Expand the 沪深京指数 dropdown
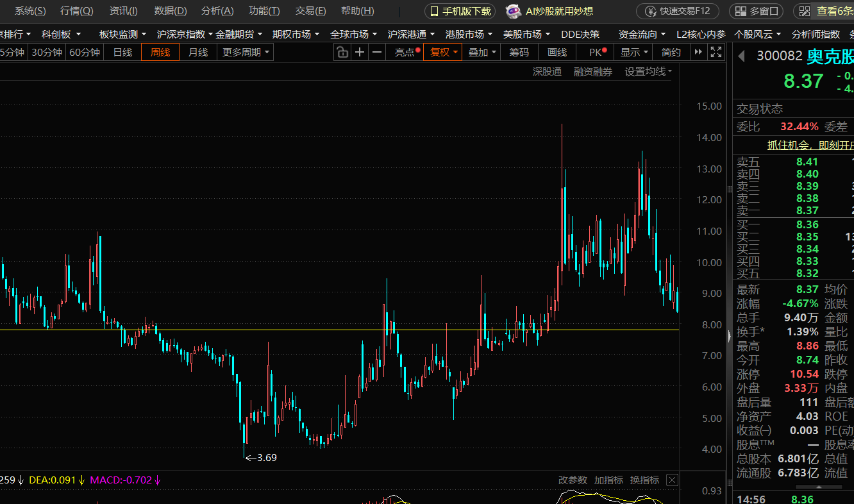Screen dimensions: 854x504 (185, 34)
